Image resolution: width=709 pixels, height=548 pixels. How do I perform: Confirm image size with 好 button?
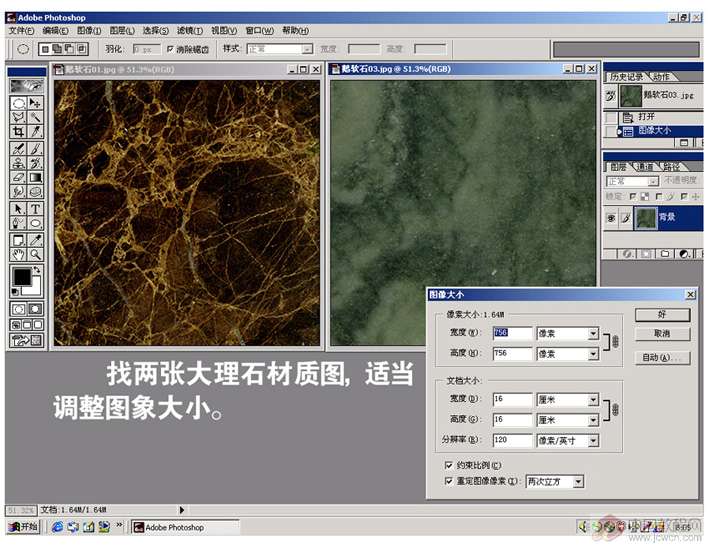click(x=662, y=315)
